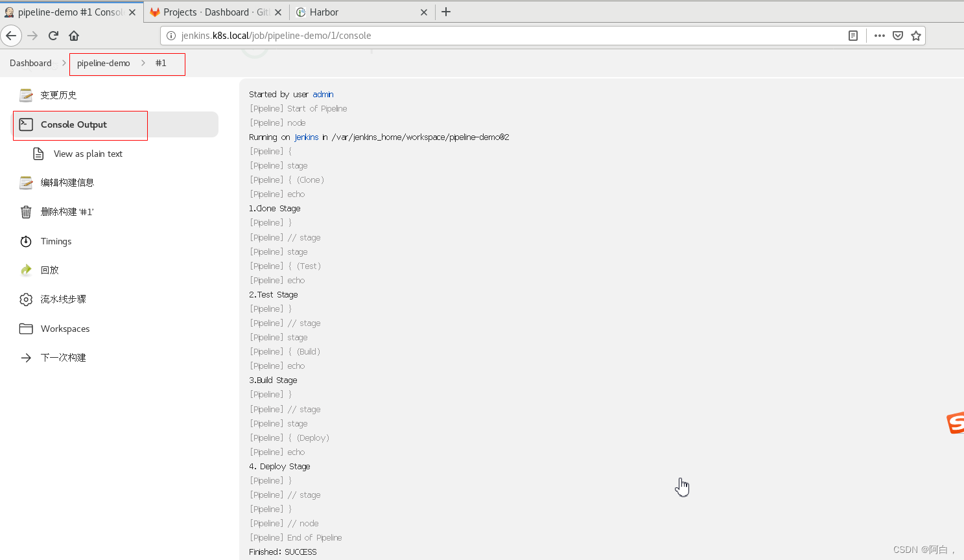
Task: Go to Dashboard breadcrumb
Action: (30, 63)
